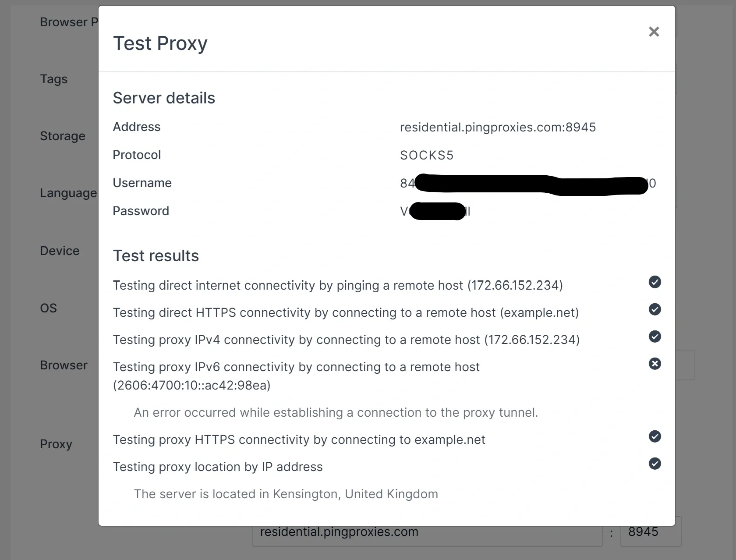Select the Kensington, United Kingdom location text
The height and width of the screenshot is (560, 736).
[286, 494]
